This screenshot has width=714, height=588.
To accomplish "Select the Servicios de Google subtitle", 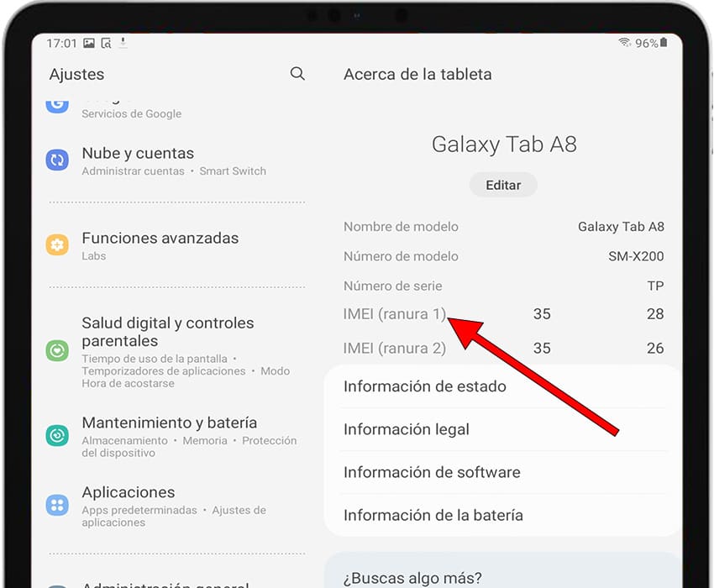I will (x=132, y=114).
